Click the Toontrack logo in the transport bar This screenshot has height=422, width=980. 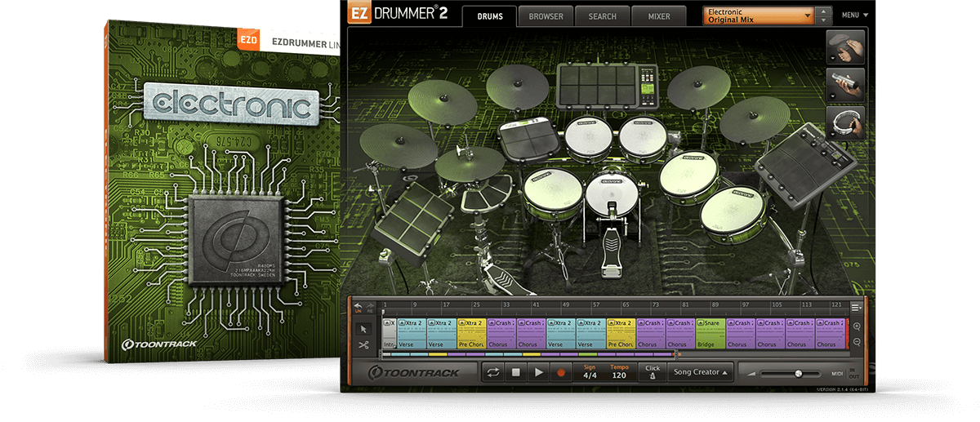(x=414, y=372)
